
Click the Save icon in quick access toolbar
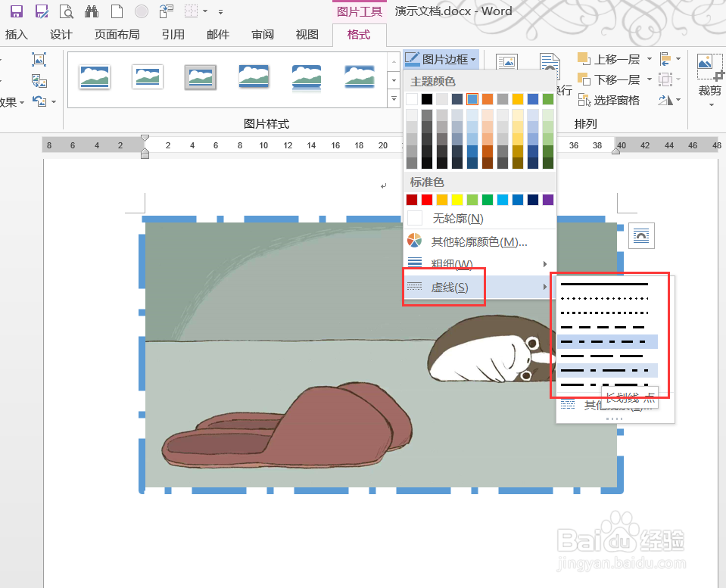pyautogui.click(x=17, y=11)
